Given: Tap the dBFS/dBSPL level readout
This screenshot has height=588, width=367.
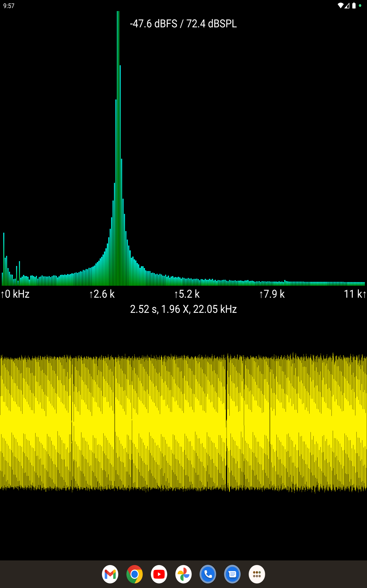Looking at the screenshot, I should (183, 24).
